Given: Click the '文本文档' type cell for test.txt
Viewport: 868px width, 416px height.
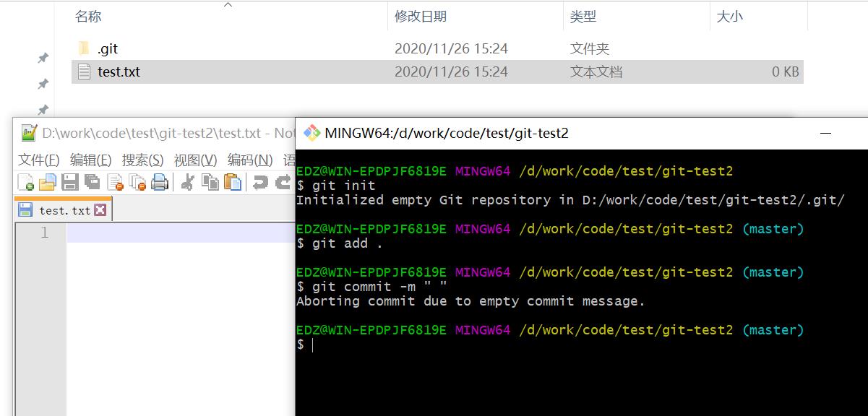Looking at the screenshot, I should (596, 71).
